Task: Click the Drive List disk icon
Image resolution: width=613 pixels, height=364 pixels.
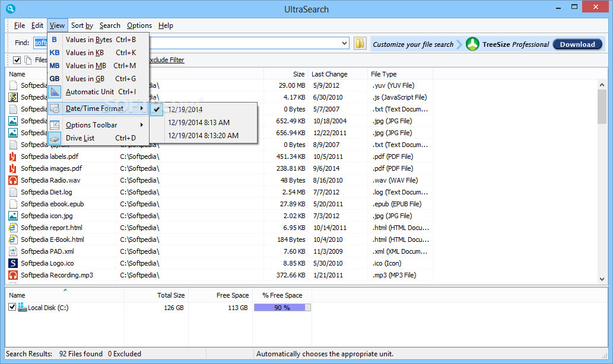Action: (x=55, y=138)
